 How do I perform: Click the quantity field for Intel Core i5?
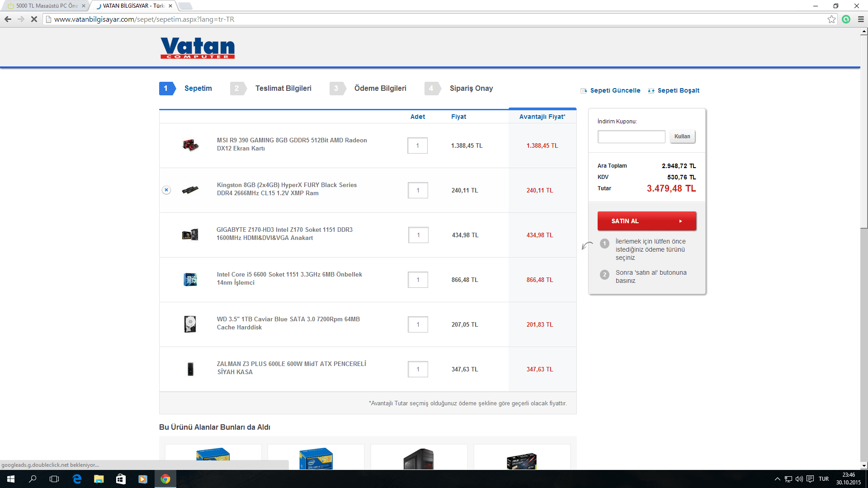(418, 280)
